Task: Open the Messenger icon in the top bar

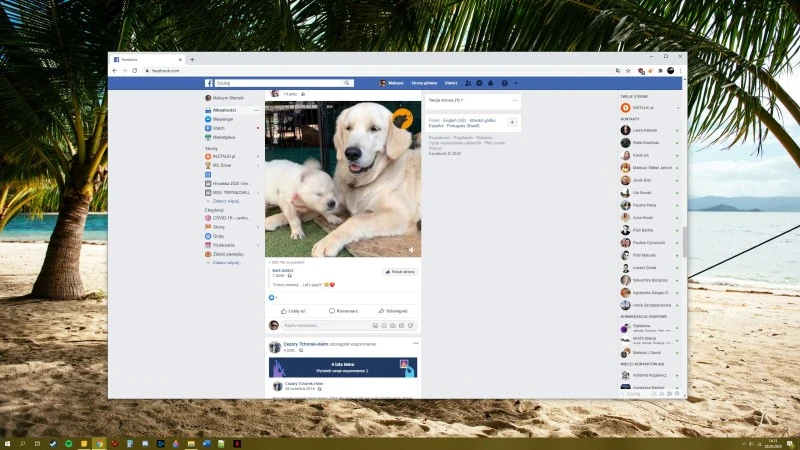Action: (479, 83)
